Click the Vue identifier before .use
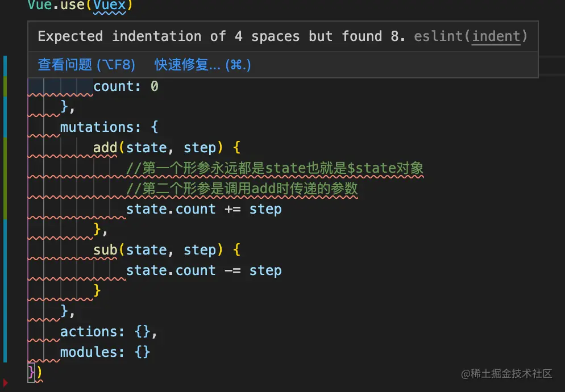 [x=39, y=6]
